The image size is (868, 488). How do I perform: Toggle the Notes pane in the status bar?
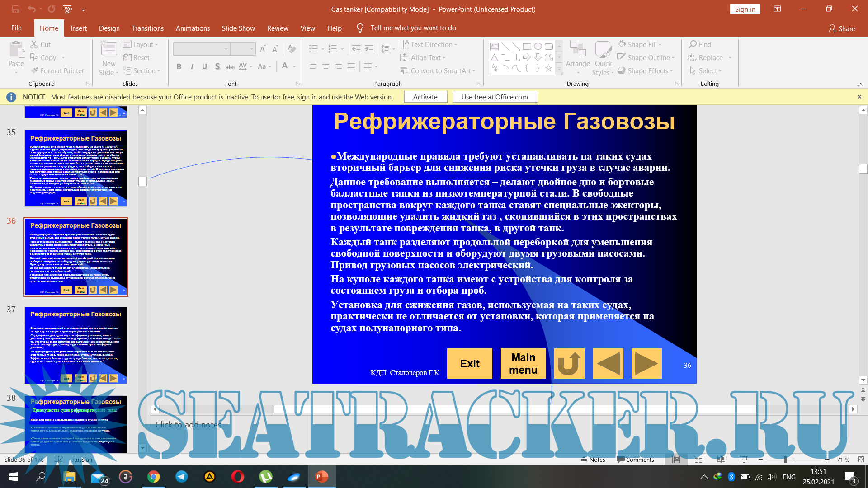coord(593,460)
